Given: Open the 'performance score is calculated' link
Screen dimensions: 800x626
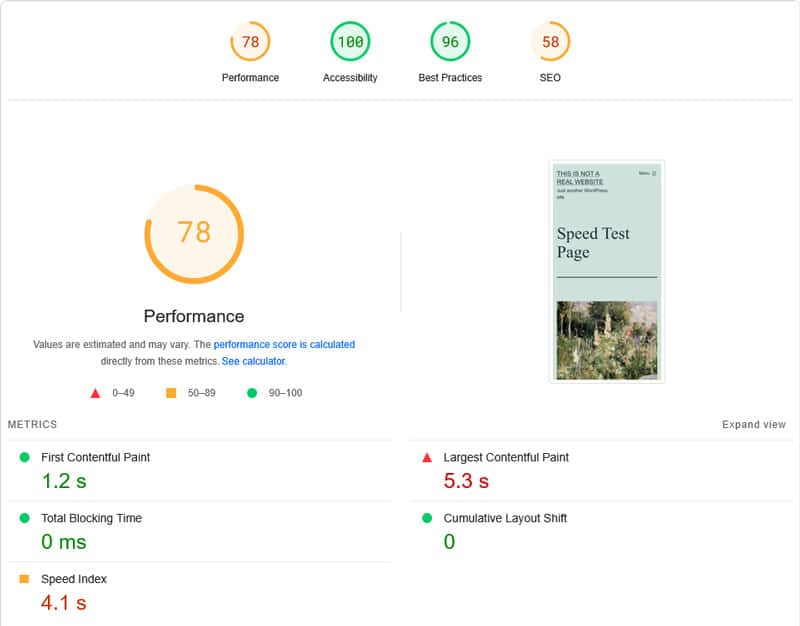Looking at the screenshot, I should point(284,344).
